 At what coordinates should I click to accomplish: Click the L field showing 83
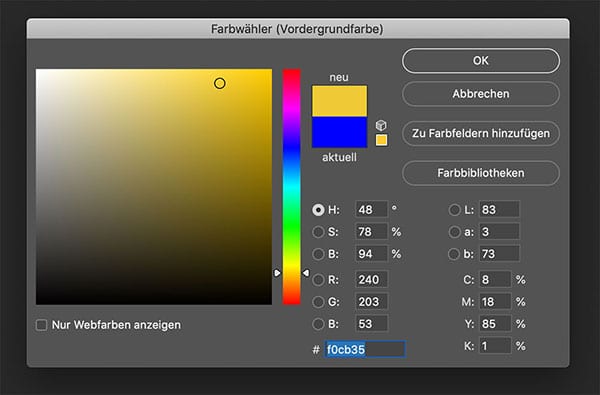pyautogui.click(x=499, y=210)
